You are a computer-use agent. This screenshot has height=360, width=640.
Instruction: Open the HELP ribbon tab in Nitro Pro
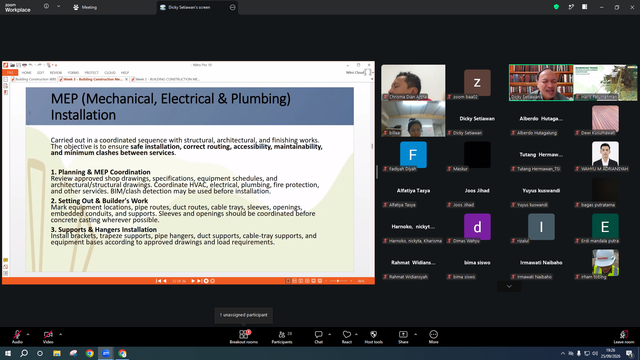[125, 73]
